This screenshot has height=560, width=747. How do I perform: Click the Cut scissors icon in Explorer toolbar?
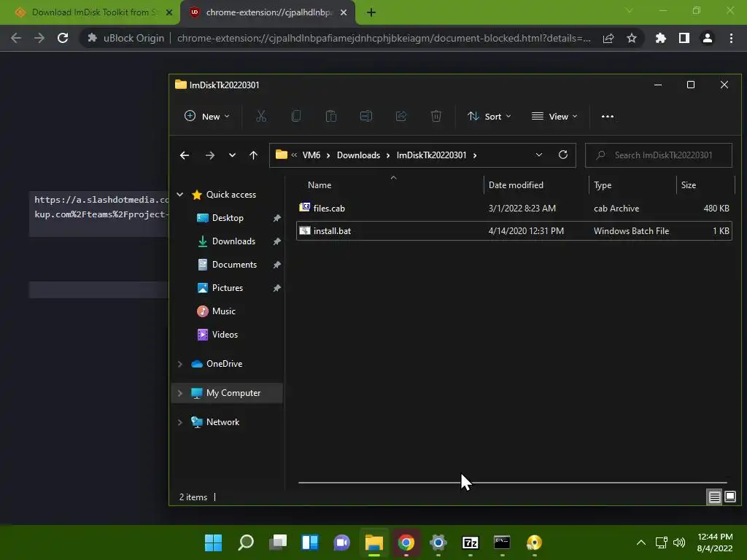tap(261, 116)
